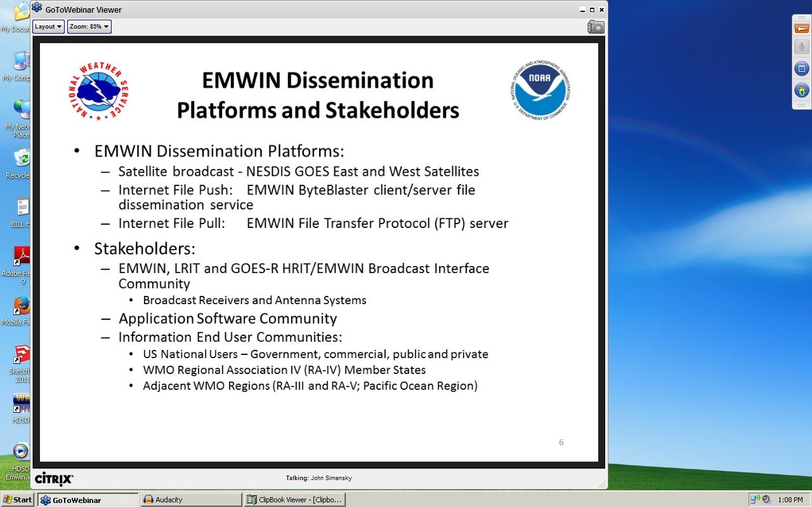Click the 1:08 PM taskbar clock
812x508 pixels.
pyautogui.click(x=790, y=500)
